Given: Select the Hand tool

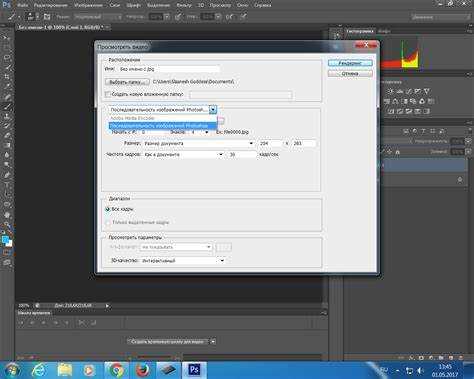Looking at the screenshot, I should 7,215.
